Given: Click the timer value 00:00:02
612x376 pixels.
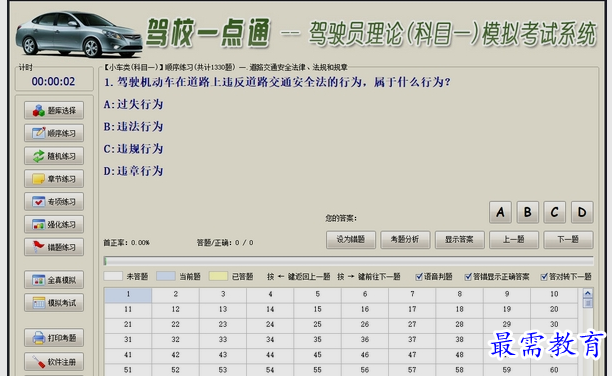Looking at the screenshot, I should pyautogui.click(x=53, y=82).
